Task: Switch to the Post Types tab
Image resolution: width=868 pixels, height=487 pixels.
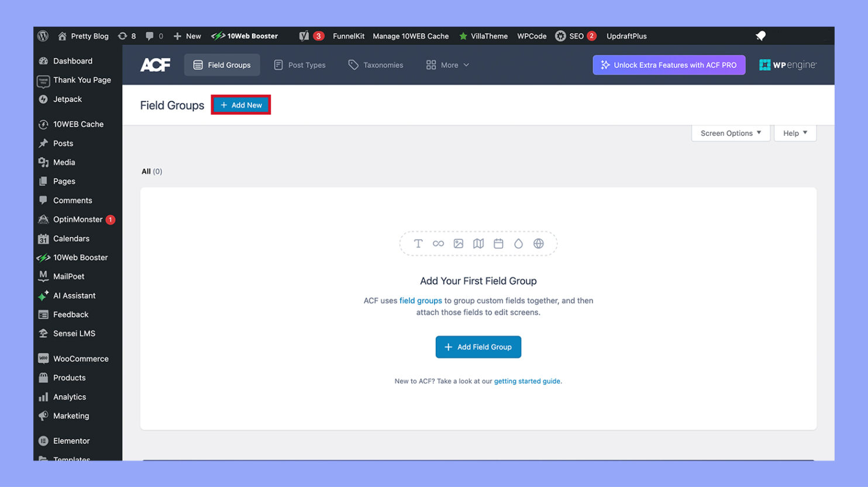Action: [299, 65]
